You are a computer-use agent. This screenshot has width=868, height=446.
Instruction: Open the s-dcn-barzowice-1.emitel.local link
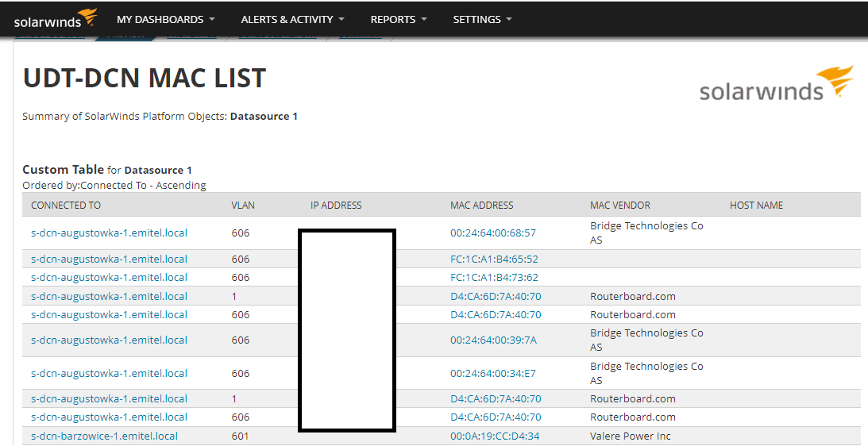click(104, 436)
